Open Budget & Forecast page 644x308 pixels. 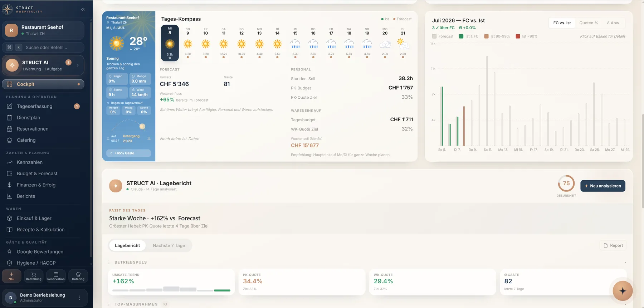tap(43, 173)
